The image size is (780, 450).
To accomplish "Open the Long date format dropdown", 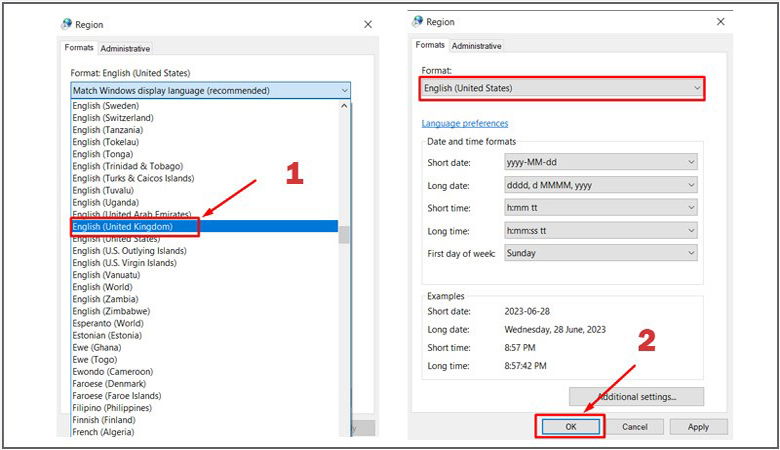I will [601, 185].
